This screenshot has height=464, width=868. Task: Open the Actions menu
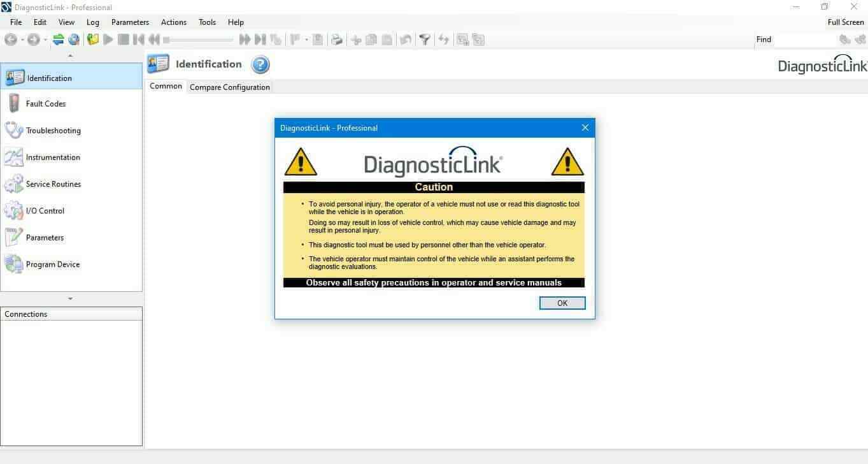[x=174, y=22]
